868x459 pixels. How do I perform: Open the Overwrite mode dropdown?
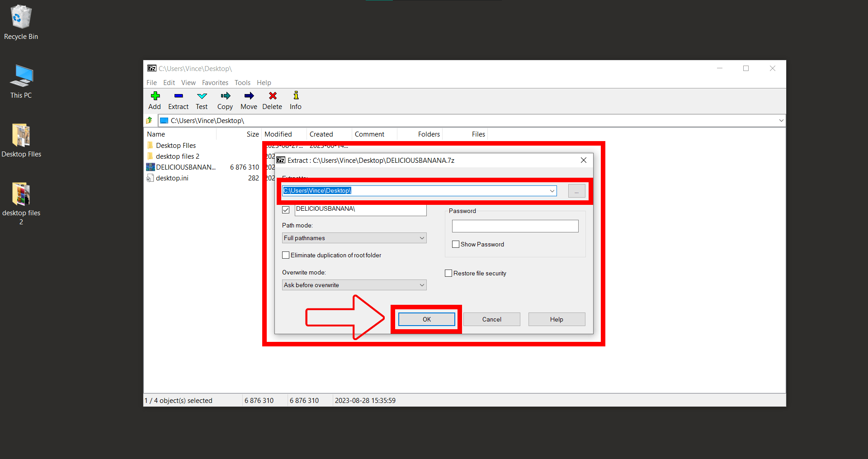pyautogui.click(x=421, y=285)
